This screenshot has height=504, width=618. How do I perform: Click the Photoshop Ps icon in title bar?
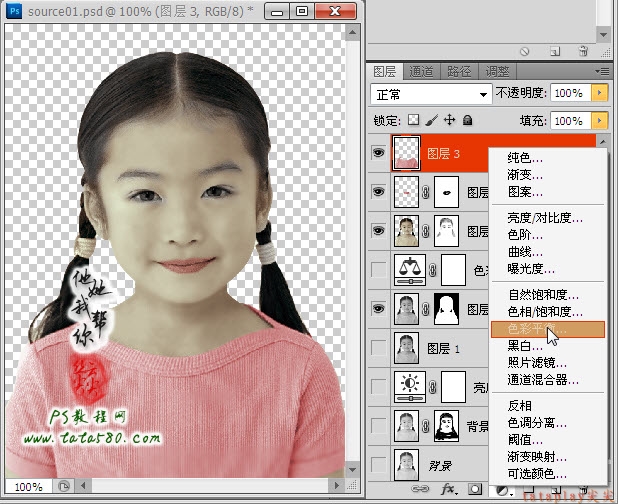tap(14, 11)
